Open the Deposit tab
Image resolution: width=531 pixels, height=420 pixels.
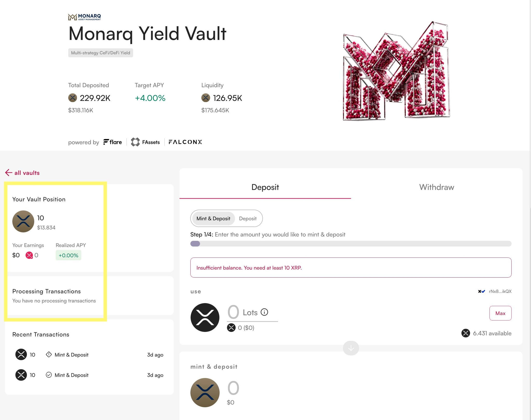pos(265,187)
